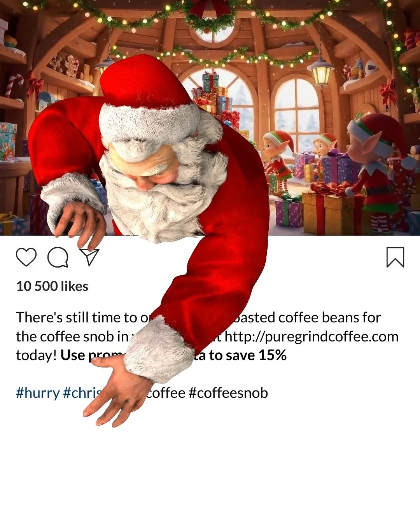
Task: Tap the #hurry hashtag
Action: click(x=38, y=393)
